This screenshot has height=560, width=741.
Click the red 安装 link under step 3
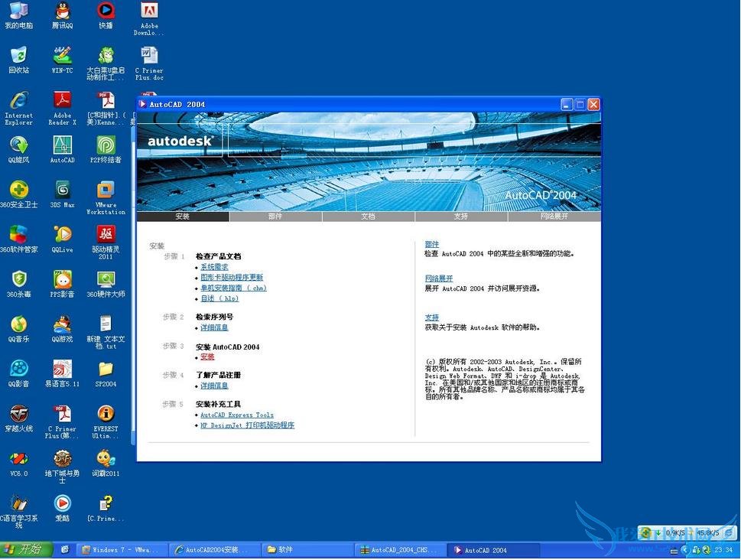207,357
